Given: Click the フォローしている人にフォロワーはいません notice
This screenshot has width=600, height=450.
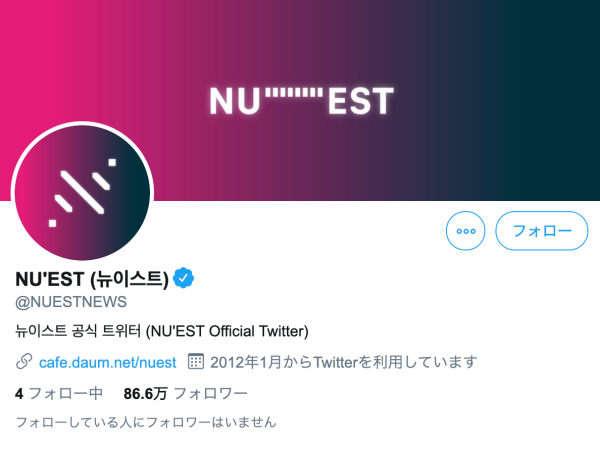Looking at the screenshot, I should 146,422.
